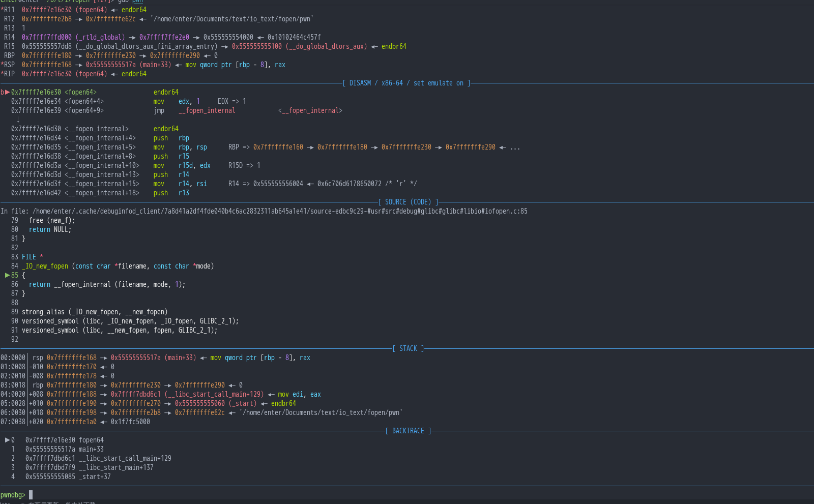Image resolution: width=814 pixels, height=504 pixels.
Task: Click backtrace frame 2 __libc_start_call_main+129
Action: tap(98, 458)
